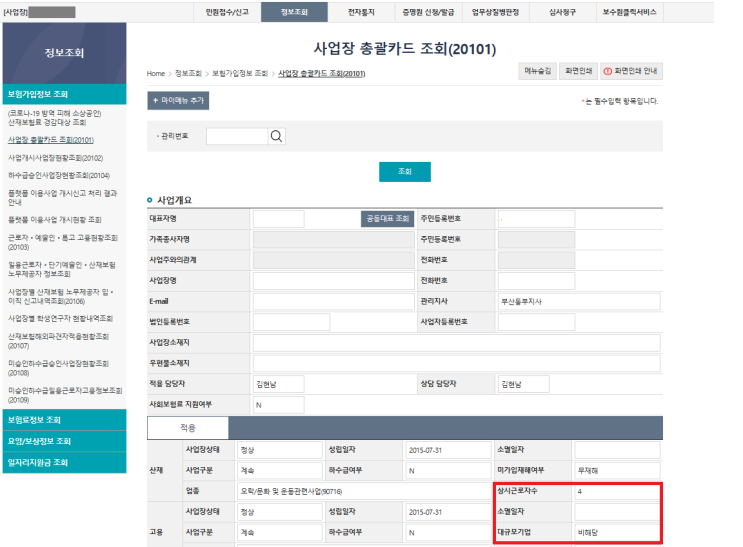The width and height of the screenshot is (743, 547).
Task: Click the 화면인쇄 안내 button with warning icon
Action: tap(631, 72)
